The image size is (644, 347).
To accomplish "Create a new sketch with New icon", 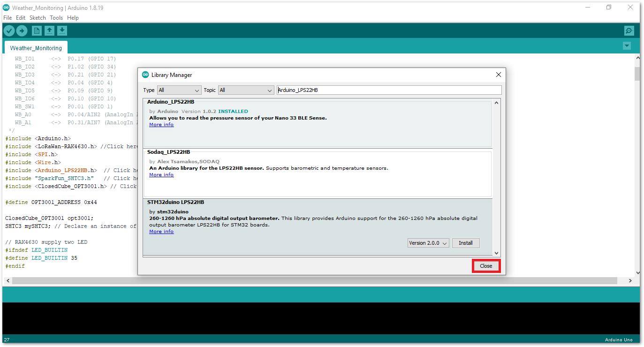I will pos(37,31).
